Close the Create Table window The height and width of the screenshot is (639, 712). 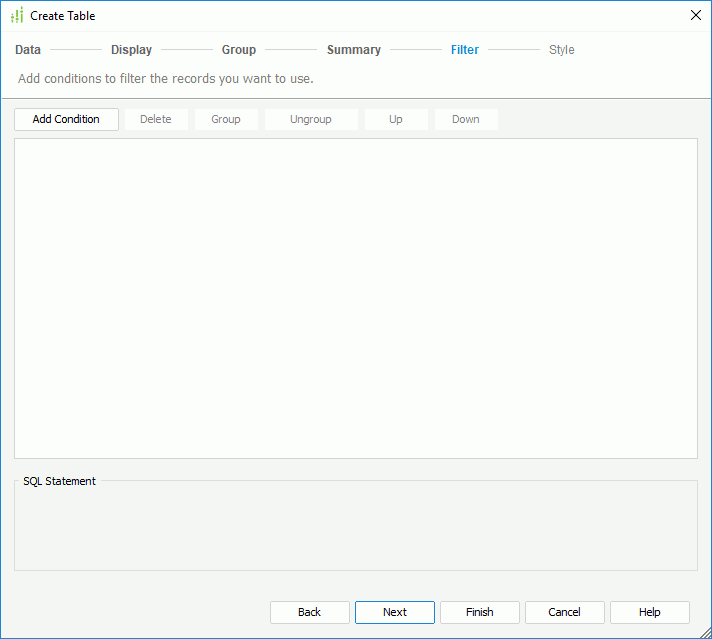click(x=696, y=15)
